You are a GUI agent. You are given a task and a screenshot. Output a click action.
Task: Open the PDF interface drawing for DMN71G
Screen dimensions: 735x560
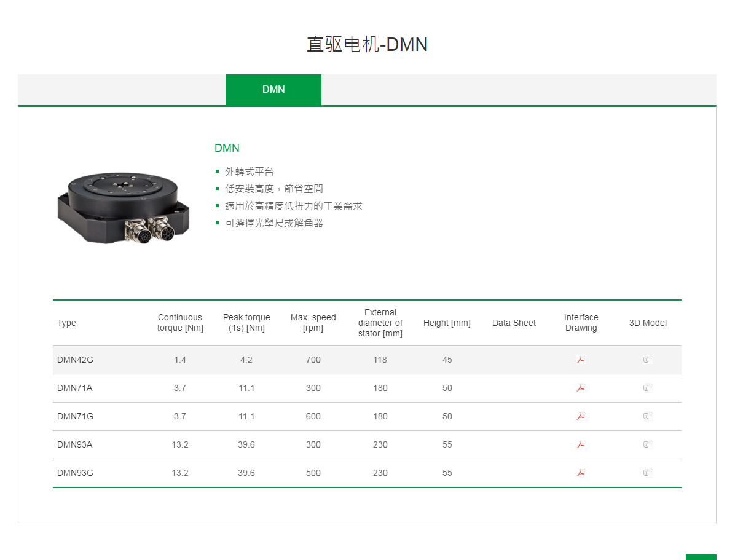[x=581, y=416]
